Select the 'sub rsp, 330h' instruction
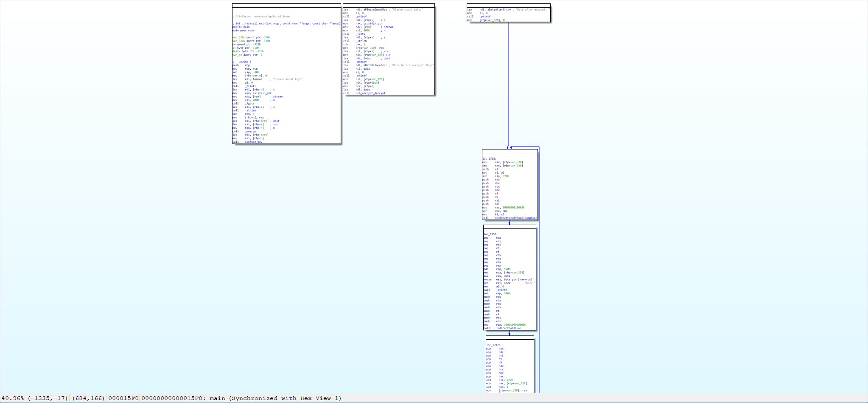Viewport: 868px width, 403px height. 246,72
